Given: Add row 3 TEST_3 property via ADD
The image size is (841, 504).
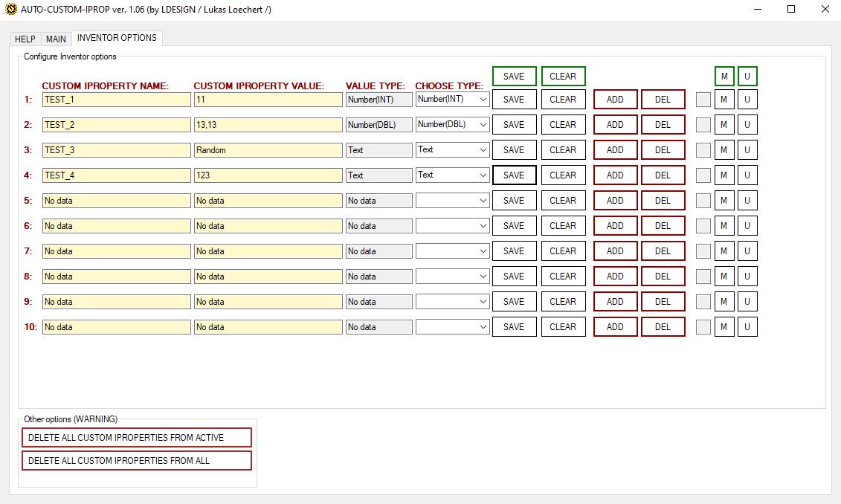Looking at the screenshot, I should (x=615, y=150).
